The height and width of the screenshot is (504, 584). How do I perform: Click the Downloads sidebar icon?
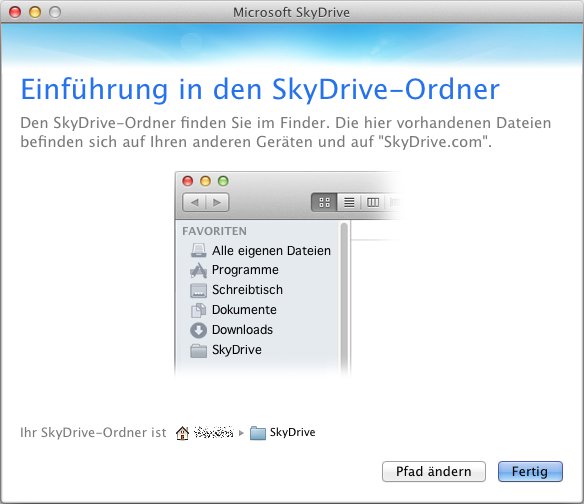[x=199, y=330]
